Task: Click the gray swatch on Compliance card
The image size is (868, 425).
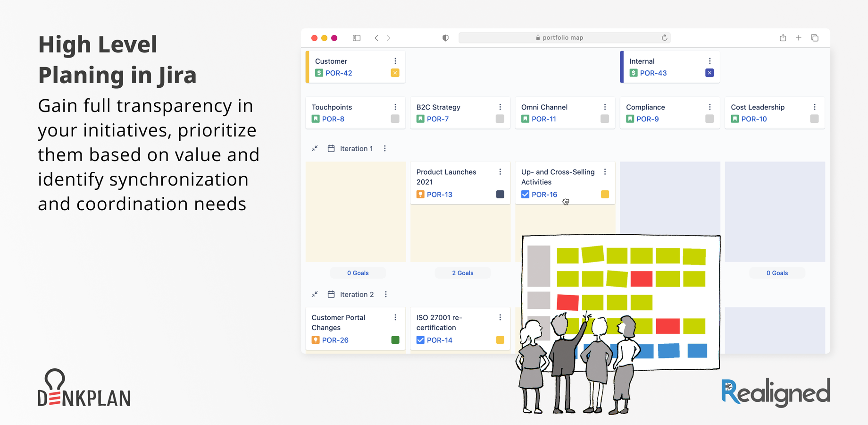Action: 709,119
